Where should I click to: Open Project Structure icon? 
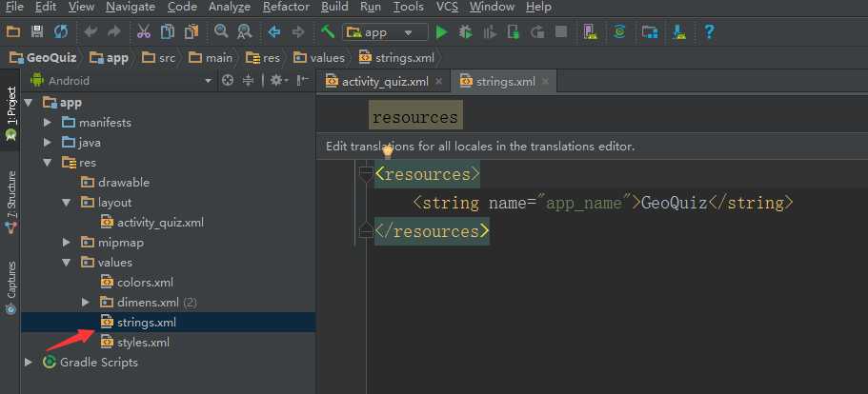click(x=650, y=32)
